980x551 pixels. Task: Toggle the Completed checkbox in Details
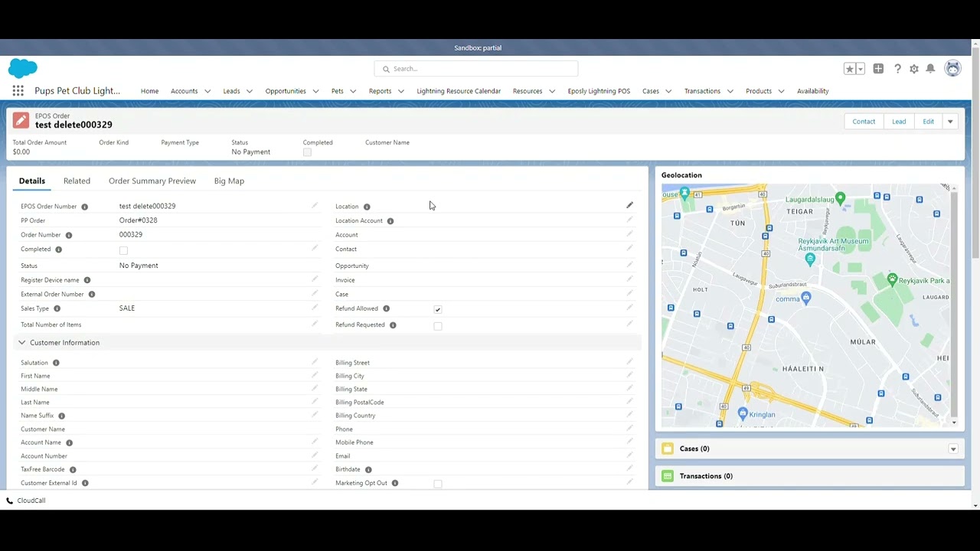tap(123, 250)
